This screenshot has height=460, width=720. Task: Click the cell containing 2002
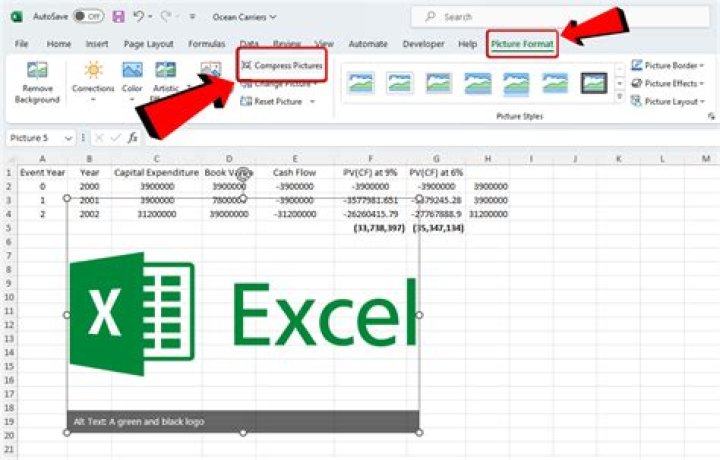(89, 214)
